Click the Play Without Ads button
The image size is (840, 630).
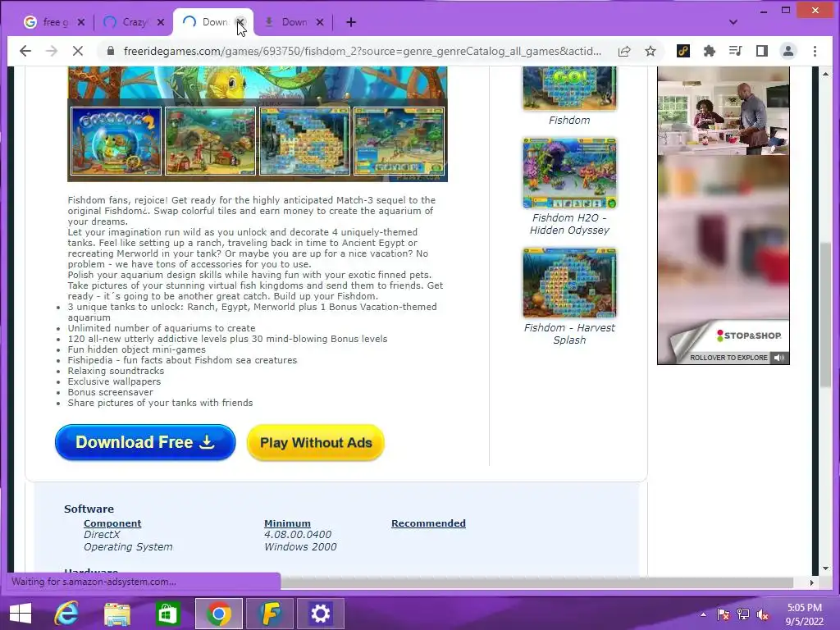click(316, 442)
